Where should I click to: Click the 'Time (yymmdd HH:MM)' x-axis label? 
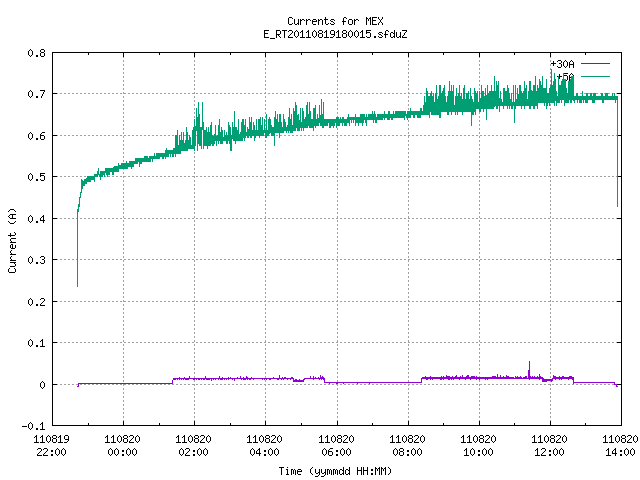[335, 471]
